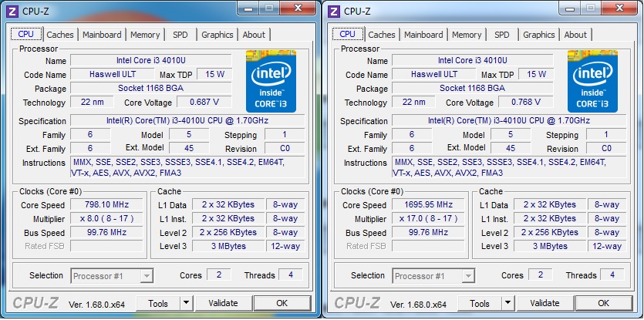The height and width of the screenshot is (320, 644).
Task: Open Graphics tab in right window
Action: coord(539,35)
